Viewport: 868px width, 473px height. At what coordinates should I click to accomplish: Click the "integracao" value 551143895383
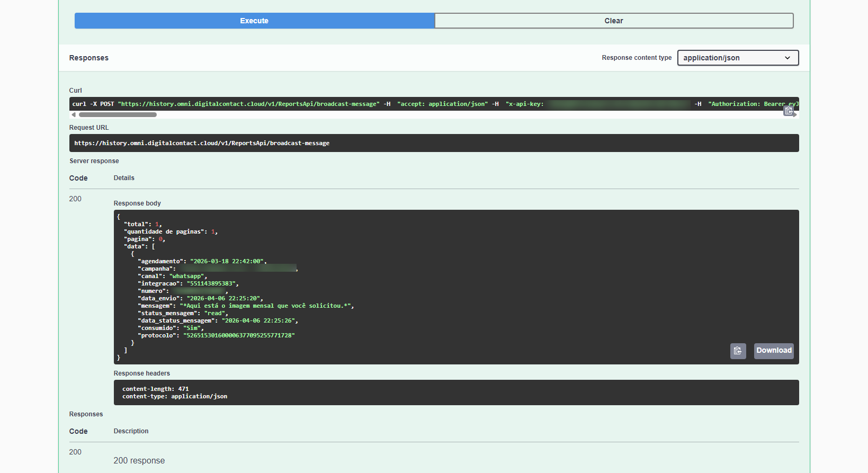[211, 283]
